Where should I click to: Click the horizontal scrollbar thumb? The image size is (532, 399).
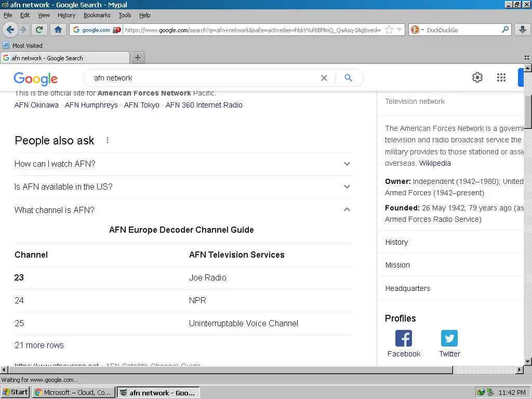[x=230, y=369]
